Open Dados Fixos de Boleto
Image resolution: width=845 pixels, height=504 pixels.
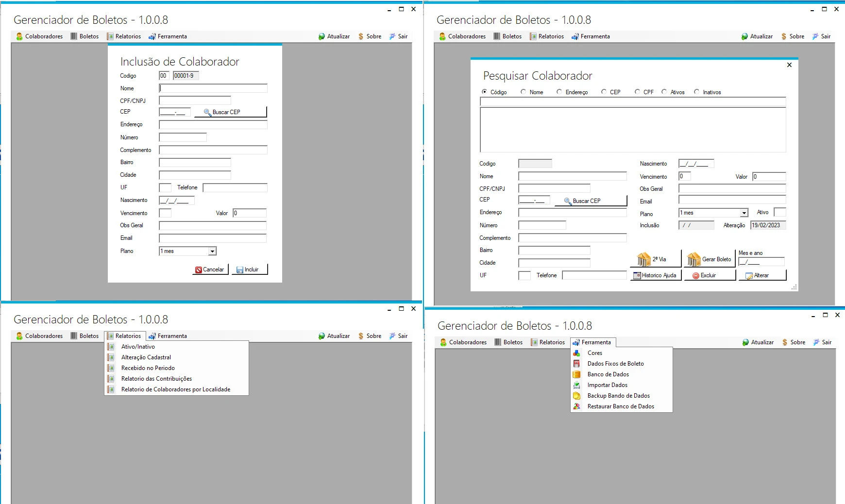[615, 364]
